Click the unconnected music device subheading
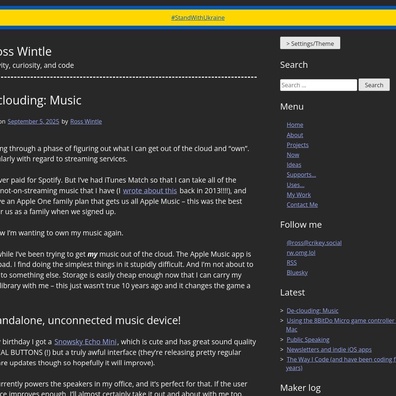 click(90, 320)
